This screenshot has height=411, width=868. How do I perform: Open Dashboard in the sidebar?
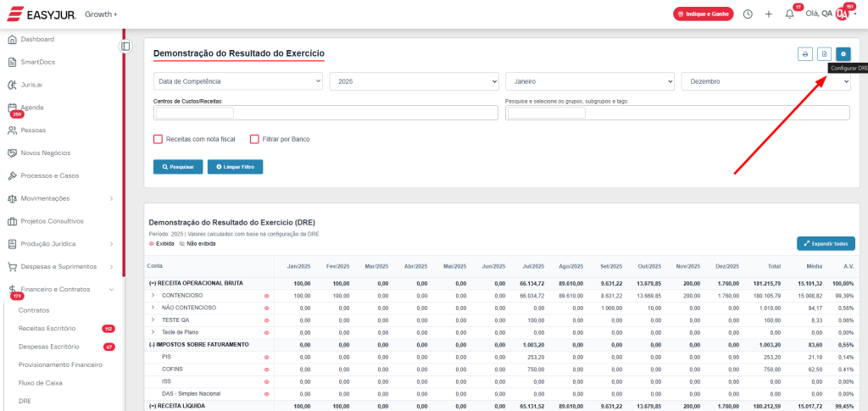(x=37, y=39)
